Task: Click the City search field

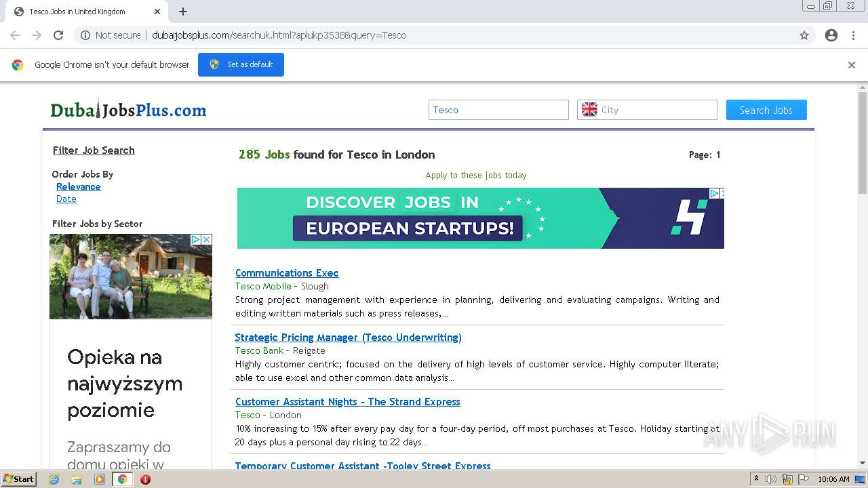Action: click(x=656, y=110)
